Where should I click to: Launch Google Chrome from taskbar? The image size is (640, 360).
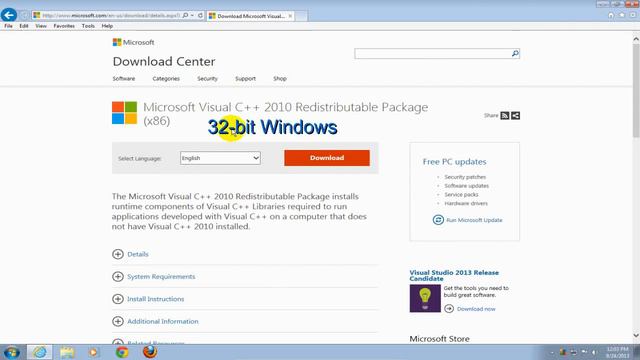point(122,352)
